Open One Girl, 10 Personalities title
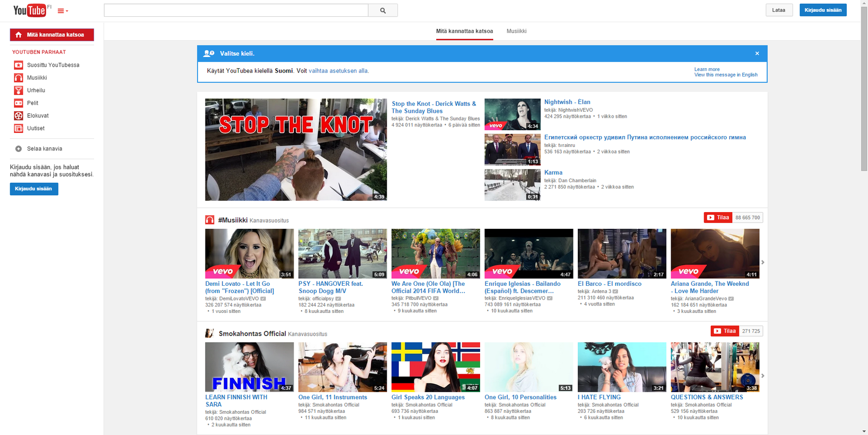The height and width of the screenshot is (435, 868). pyautogui.click(x=520, y=397)
